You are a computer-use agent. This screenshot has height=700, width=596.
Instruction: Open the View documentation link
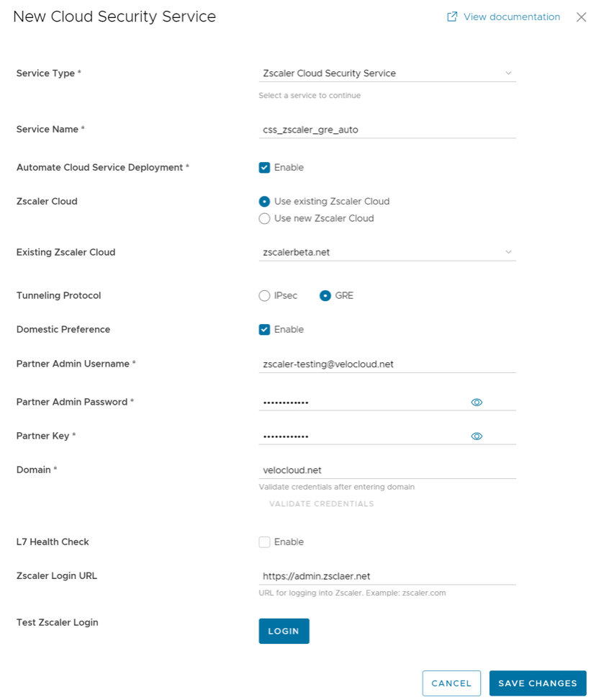pos(511,17)
